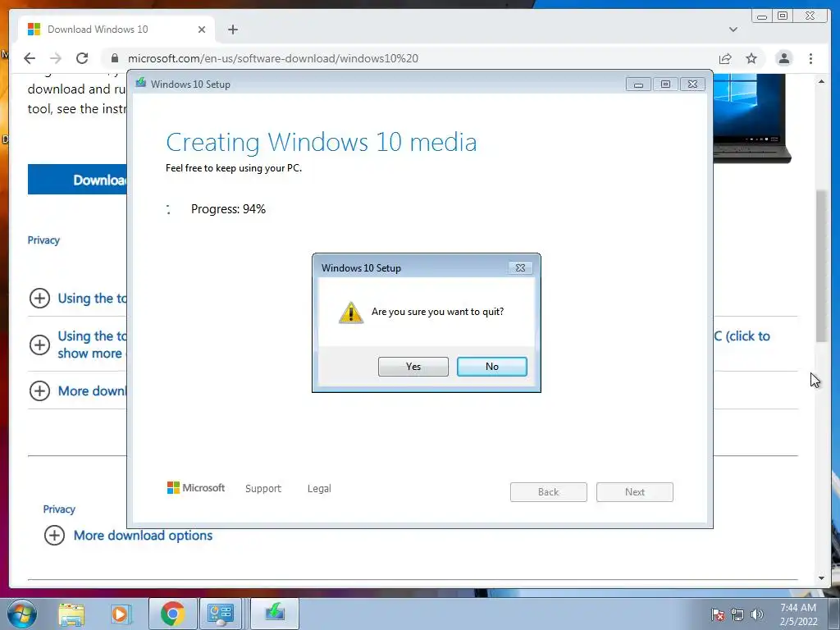Open the Legal link in Setup
This screenshot has width=840, height=630.
tap(319, 489)
